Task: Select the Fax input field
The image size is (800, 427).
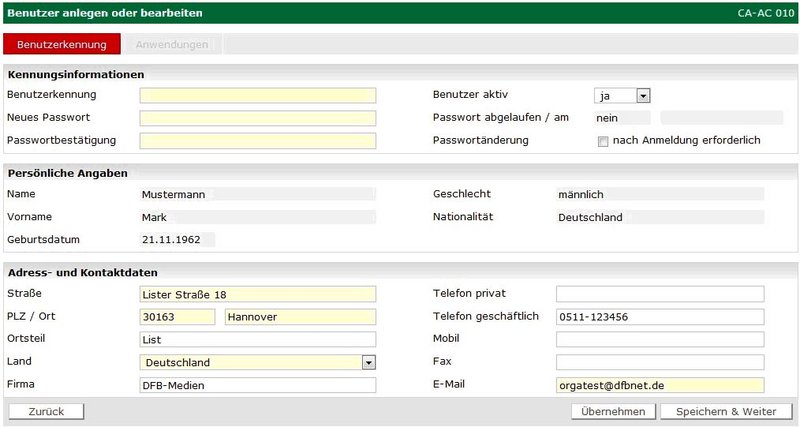Action: pos(659,362)
